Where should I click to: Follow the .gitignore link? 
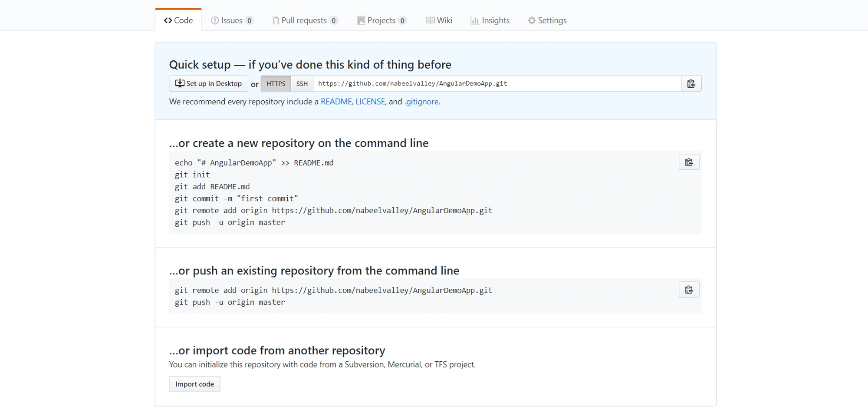coord(421,102)
